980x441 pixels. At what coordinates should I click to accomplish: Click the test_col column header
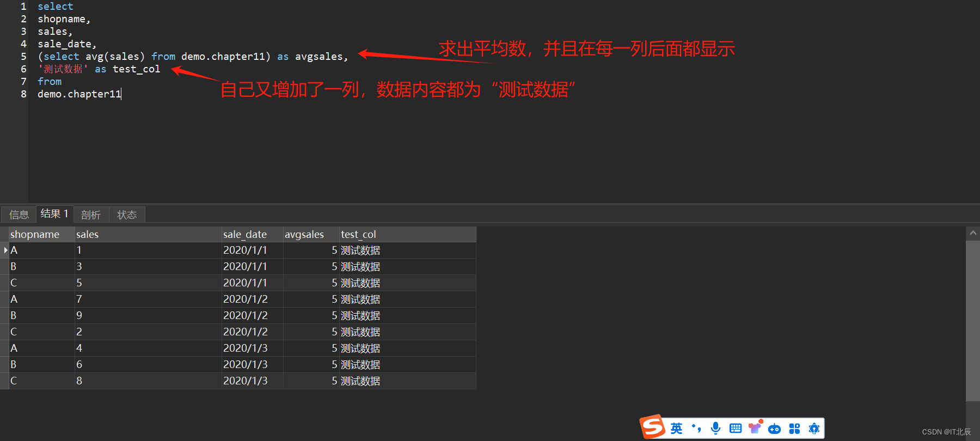pyautogui.click(x=408, y=234)
